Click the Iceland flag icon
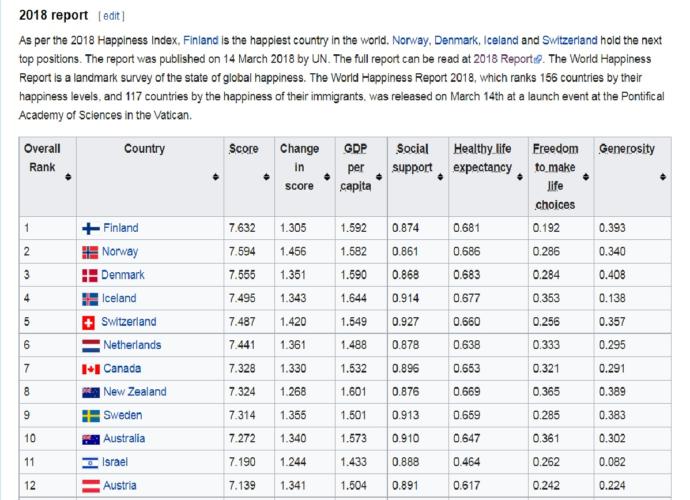690x500 pixels. point(90,299)
